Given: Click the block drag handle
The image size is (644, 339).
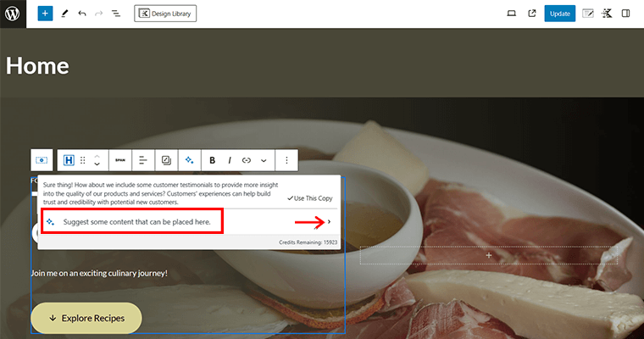Looking at the screenshot, I should click(82, 160).
